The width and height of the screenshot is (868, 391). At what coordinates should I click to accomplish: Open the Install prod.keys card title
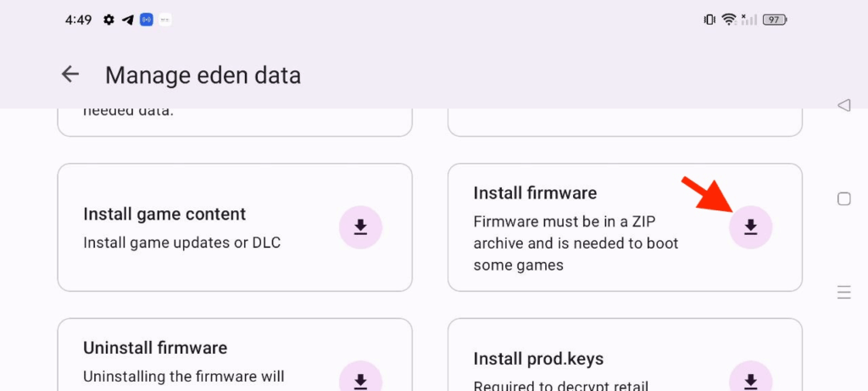pos(538,359)
